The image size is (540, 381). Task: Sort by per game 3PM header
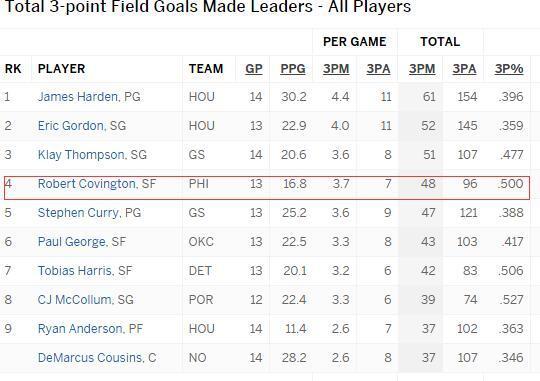coord(336,69)
